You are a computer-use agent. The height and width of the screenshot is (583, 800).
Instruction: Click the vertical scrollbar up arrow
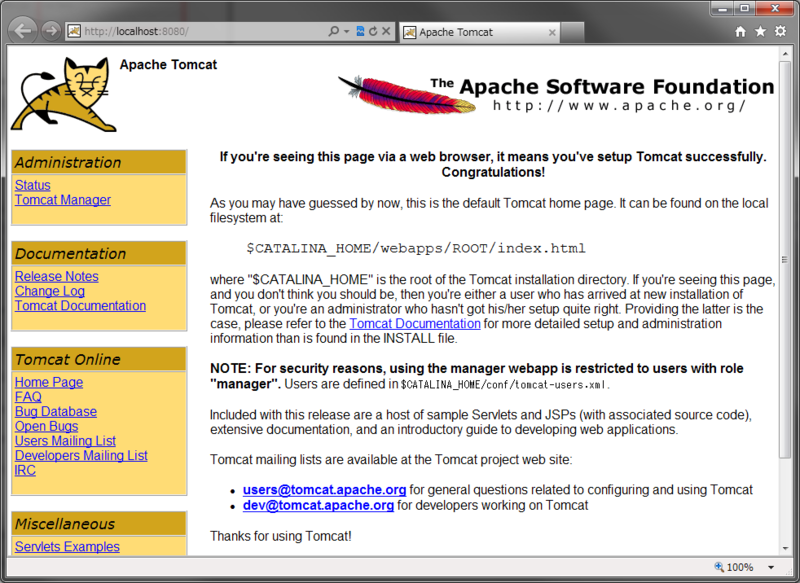click(785, 53)
